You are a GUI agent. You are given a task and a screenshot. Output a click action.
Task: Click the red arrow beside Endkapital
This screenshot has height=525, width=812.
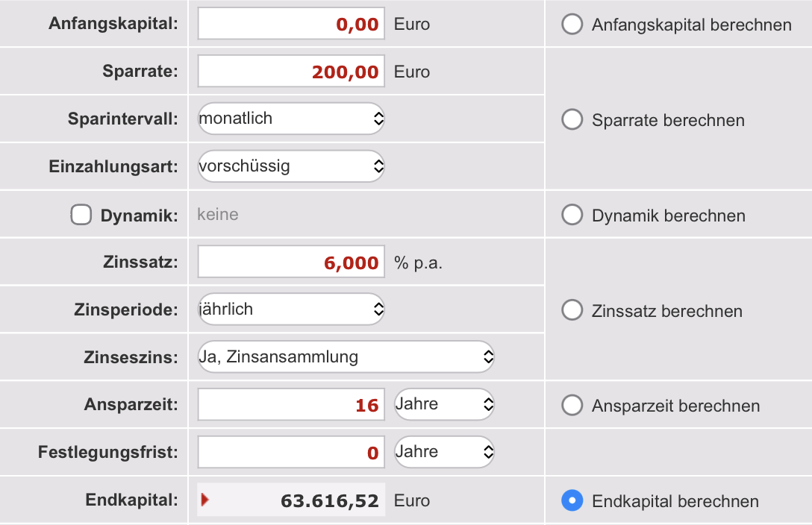[x=205, y=500]
